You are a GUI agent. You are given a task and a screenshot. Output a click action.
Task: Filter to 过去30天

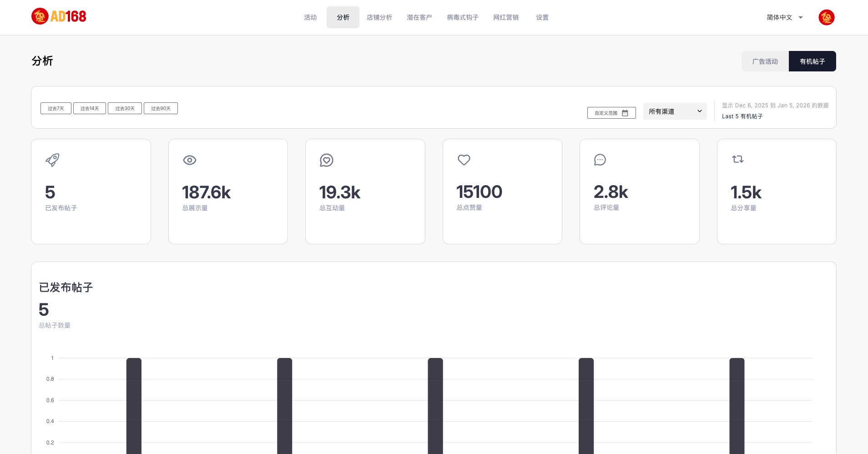pos(125,108)
